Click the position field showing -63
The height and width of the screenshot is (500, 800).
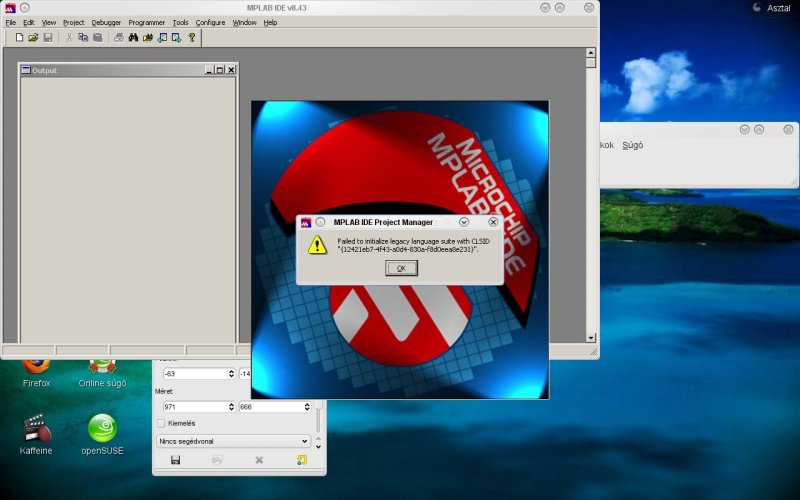coord(199,374)
